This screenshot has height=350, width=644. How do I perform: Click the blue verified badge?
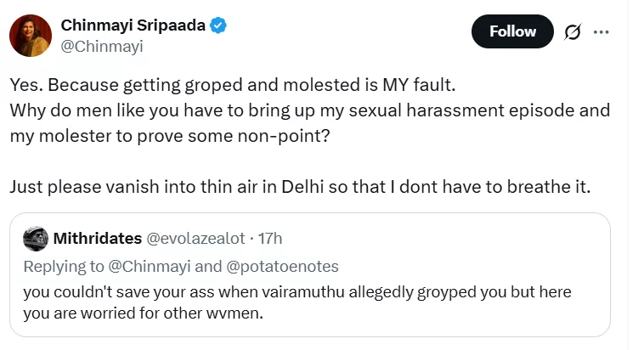(x=219, y=26)
